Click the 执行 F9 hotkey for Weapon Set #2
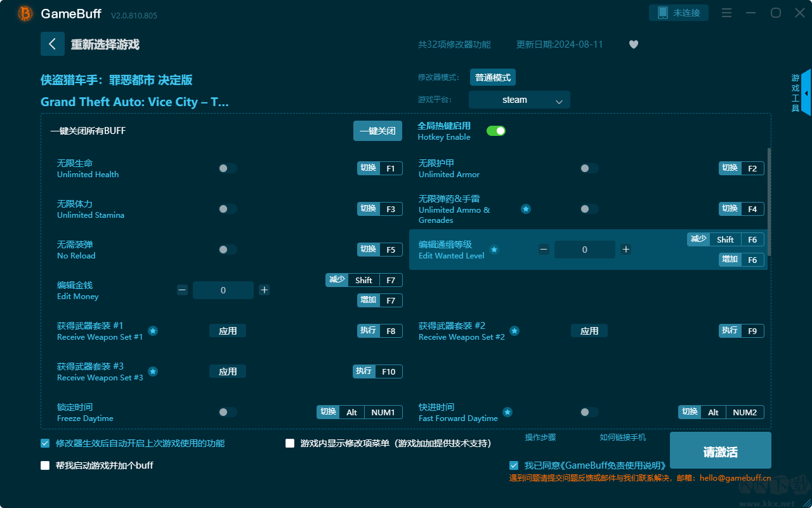 742,331
